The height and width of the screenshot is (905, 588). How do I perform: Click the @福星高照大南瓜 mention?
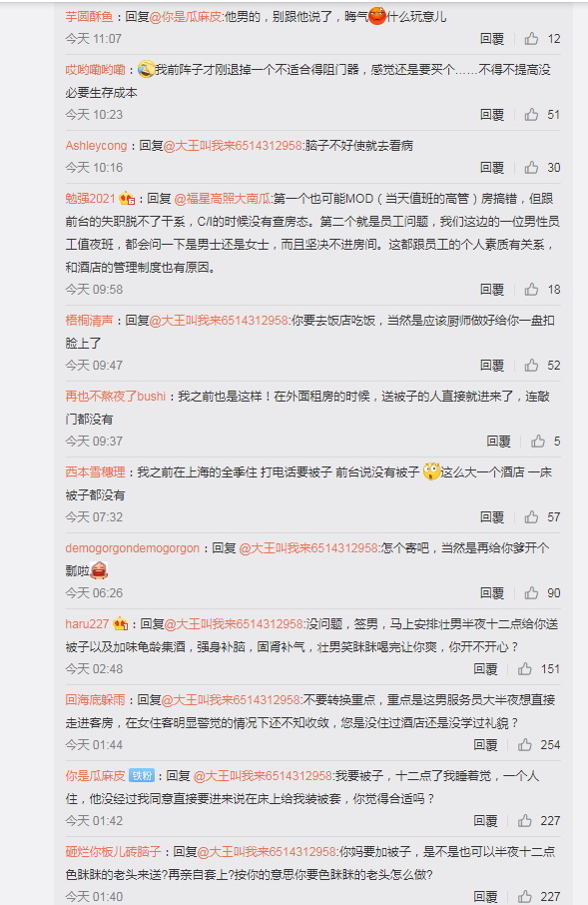[223, 199]
